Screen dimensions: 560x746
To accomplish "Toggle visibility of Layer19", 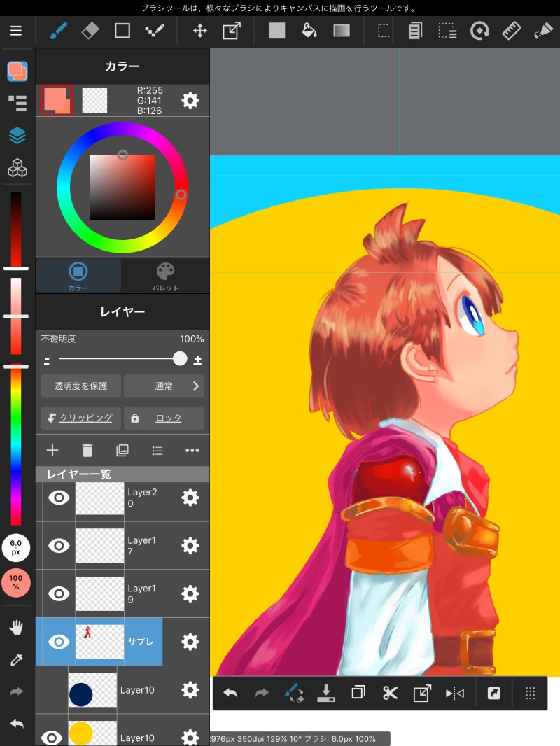I will (59, 593).
